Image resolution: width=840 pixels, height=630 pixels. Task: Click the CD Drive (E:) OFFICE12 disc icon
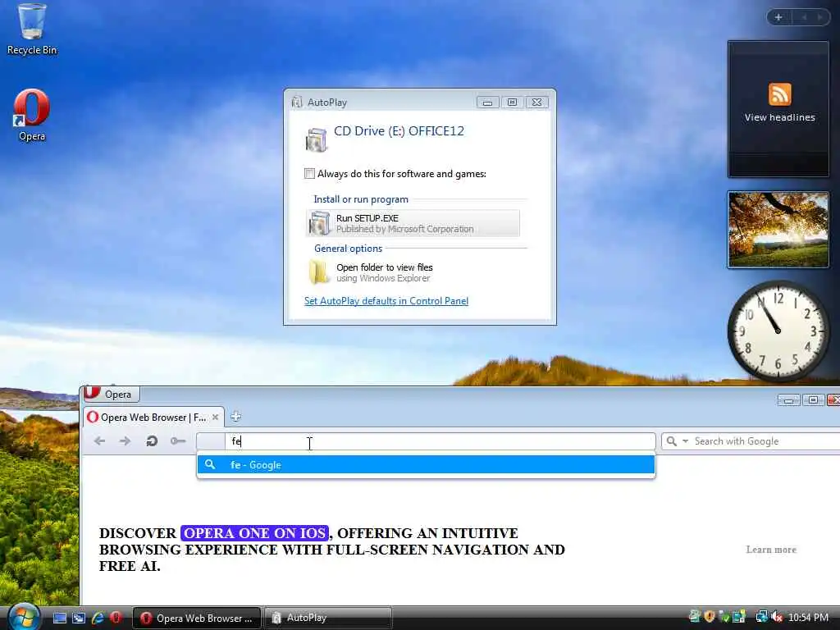point(316,139)
